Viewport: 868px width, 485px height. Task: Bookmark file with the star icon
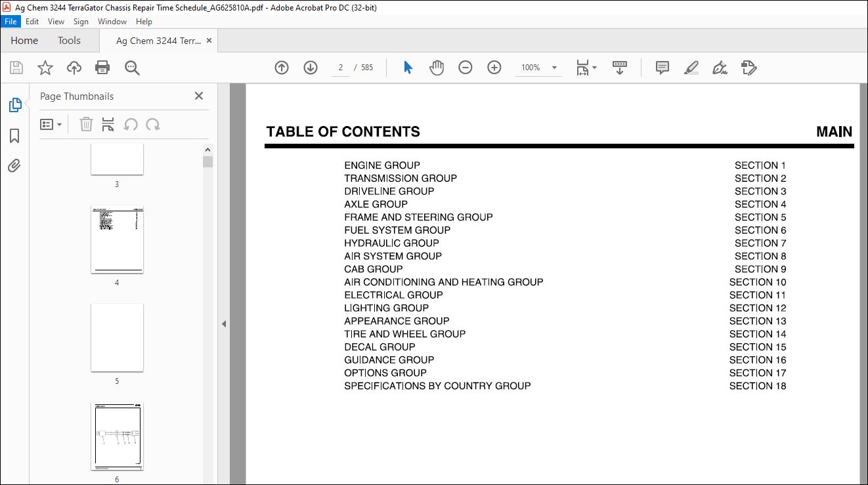45,68
